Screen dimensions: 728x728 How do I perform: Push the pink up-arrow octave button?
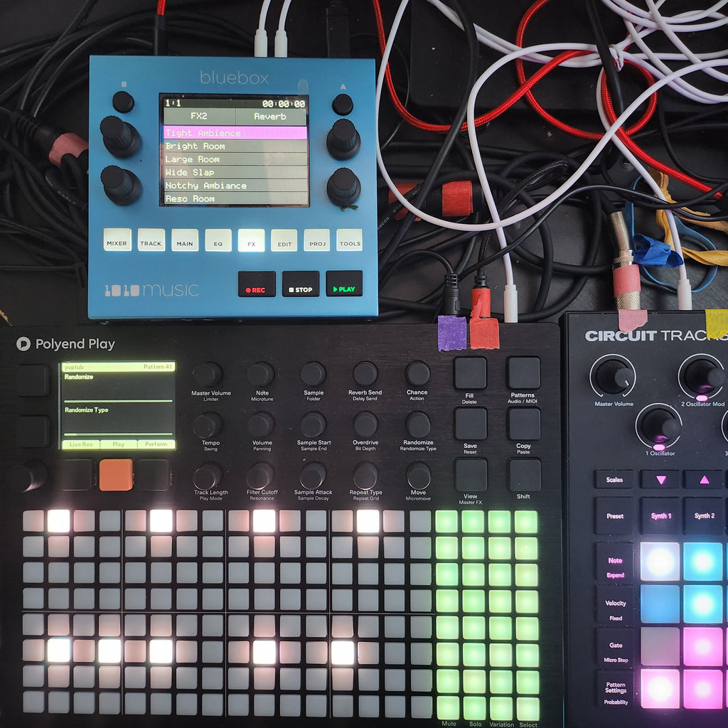tap(704, 480)
